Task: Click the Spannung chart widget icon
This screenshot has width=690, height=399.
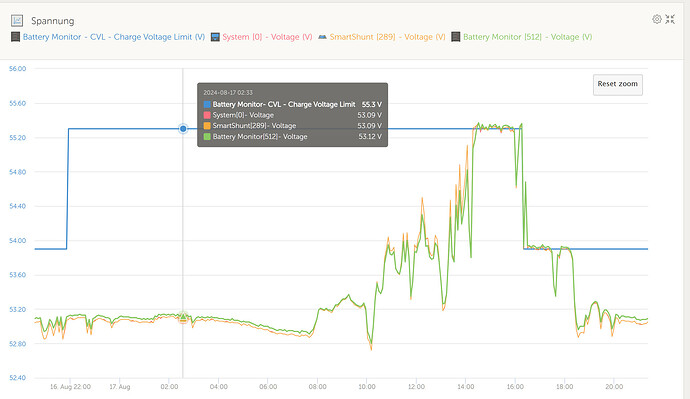Action: (17, 20)
